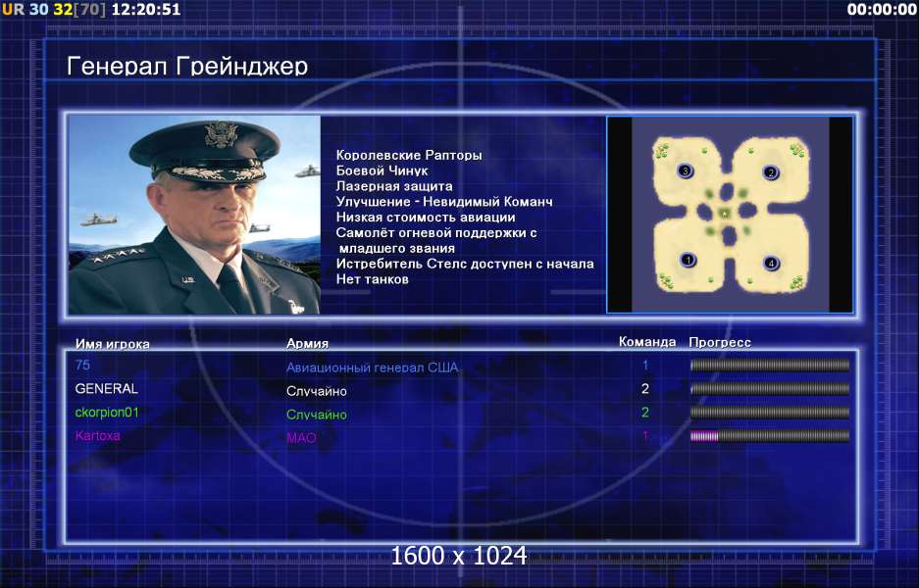The width and height of the screenshot is (919, 588).
Task: Click the player name 'ckorpion01'
Action: [107, 412]
